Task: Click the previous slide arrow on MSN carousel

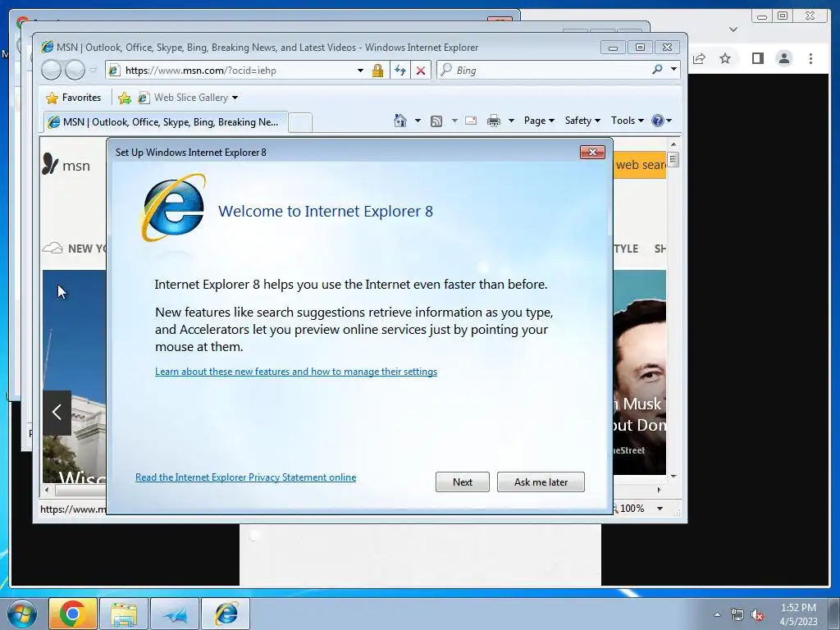Action: pyautogui.click(x=57, y=412)
